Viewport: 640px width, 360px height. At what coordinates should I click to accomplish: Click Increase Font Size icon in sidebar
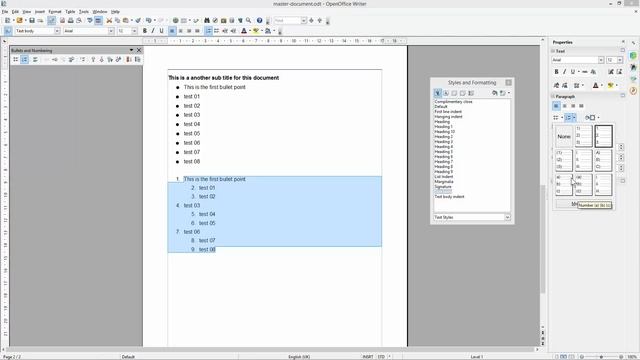611,72
